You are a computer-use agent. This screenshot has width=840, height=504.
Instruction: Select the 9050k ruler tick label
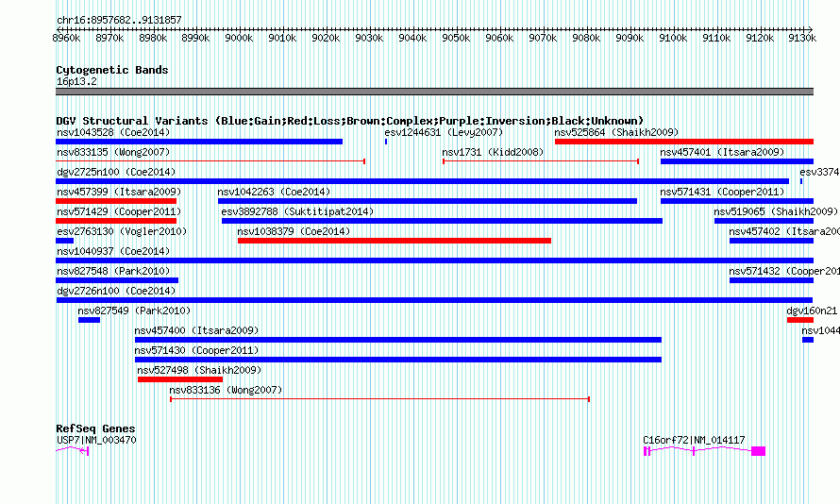tap(456, 38)
